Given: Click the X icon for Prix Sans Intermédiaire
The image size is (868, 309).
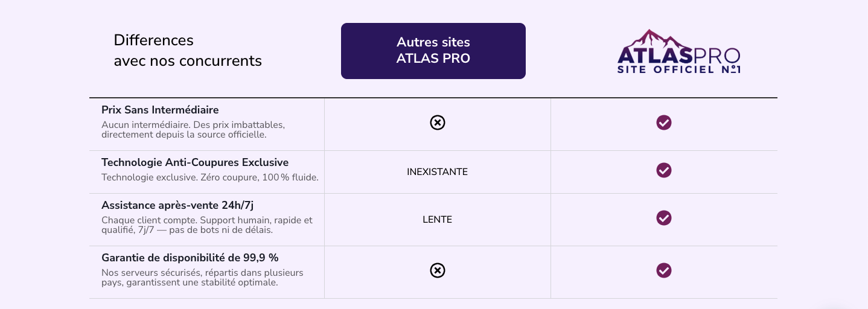Looking at the screenshot, I should point(438,123).
